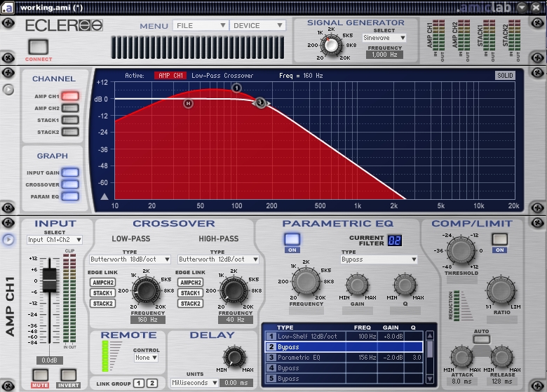Click the 1,000 Hz frequency field
This screenshot has height=392, width=547.
(384, 55)
